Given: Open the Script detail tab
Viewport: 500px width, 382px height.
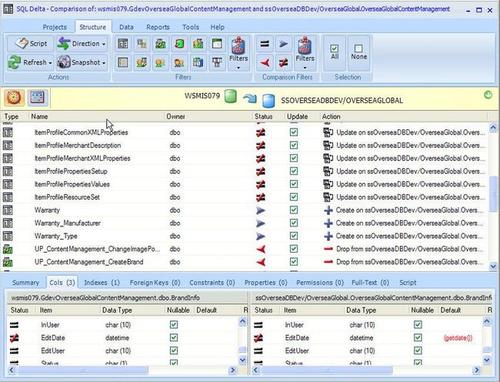Looking at the screenshot, I should coord(408,283).
